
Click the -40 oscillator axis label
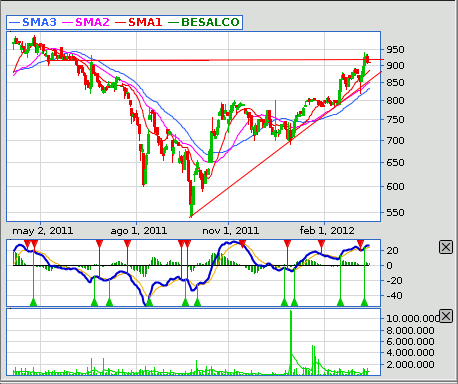393,295
